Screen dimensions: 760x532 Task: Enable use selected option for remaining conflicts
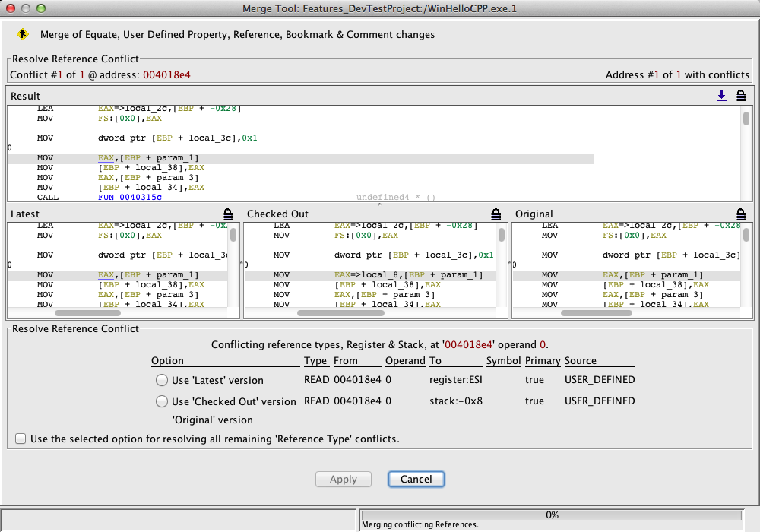coord(21,439)
